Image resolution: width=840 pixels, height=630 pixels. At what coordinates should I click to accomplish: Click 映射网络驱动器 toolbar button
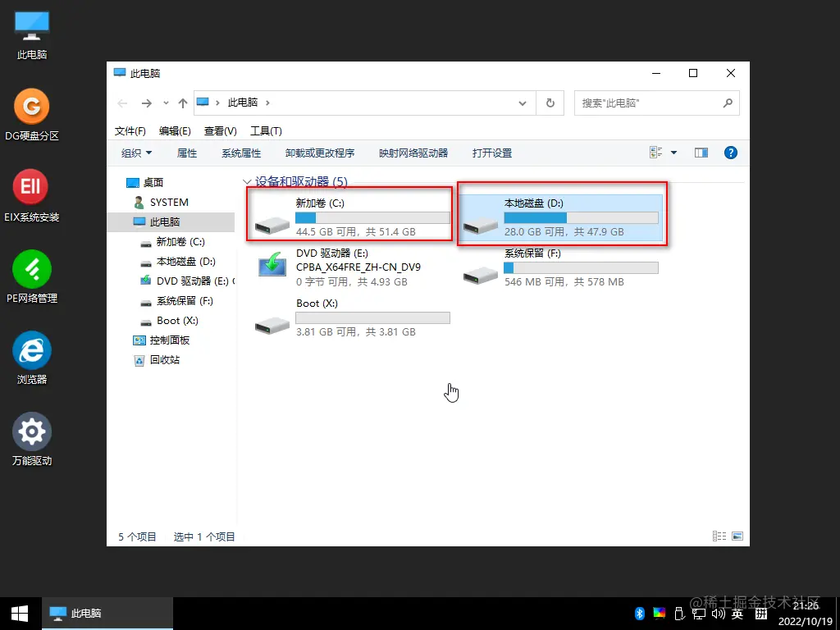pyautogui.click(x=413, y=153)
